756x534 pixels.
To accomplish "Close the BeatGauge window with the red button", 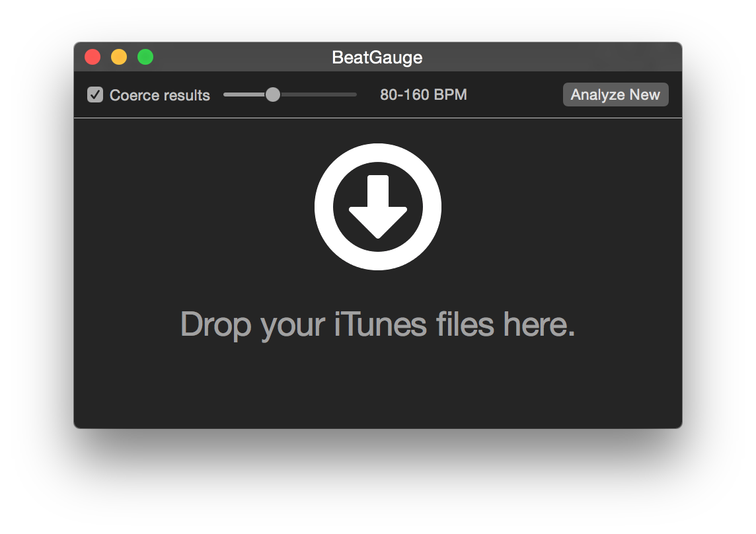I will click(x=93, y=57).
